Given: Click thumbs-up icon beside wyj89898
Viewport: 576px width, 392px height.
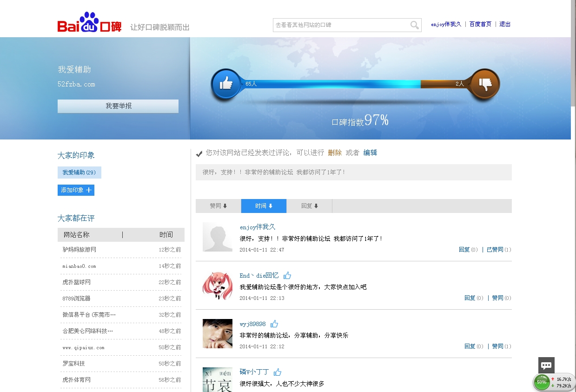Looking at the screenshot, I should coord(274,324).
